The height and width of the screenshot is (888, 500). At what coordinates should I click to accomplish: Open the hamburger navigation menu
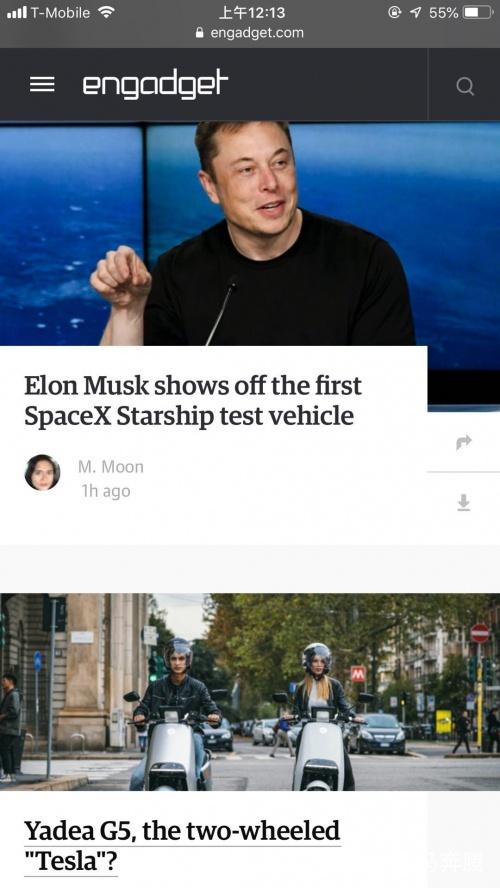click(x=42, y=85)
